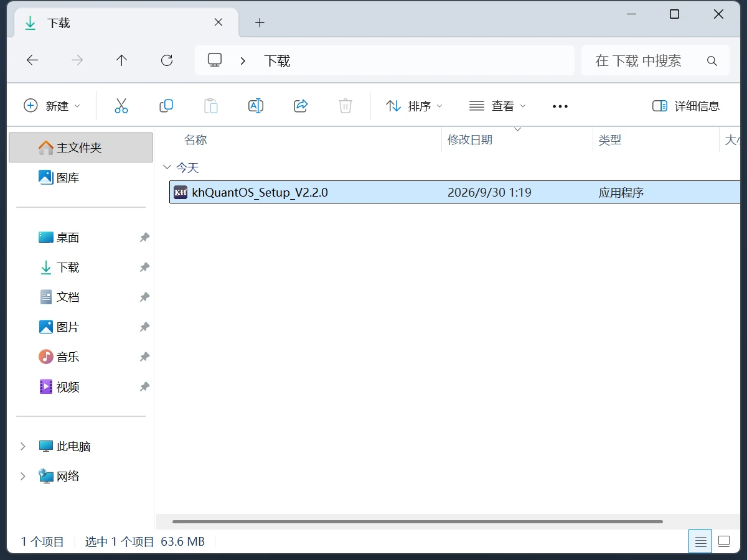This screenshot has height=560, width=747.
Task: Unpin 桌面 using its pin icon
Action: 144,237
